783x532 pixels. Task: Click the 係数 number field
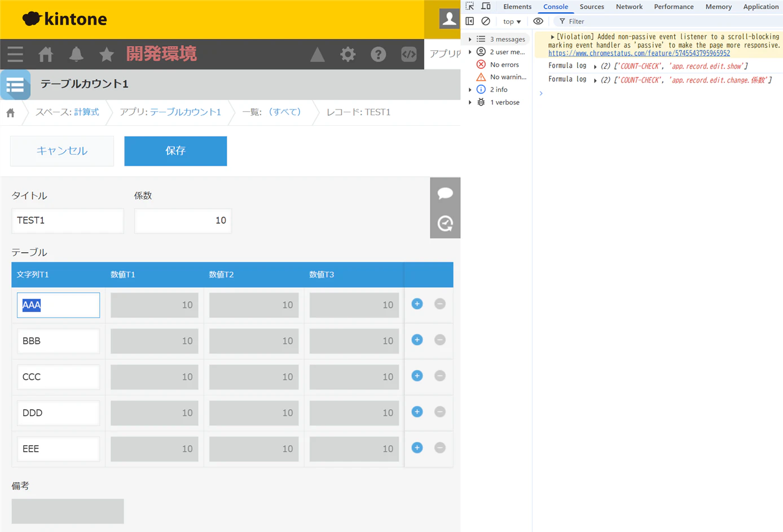tap(183, 221)
